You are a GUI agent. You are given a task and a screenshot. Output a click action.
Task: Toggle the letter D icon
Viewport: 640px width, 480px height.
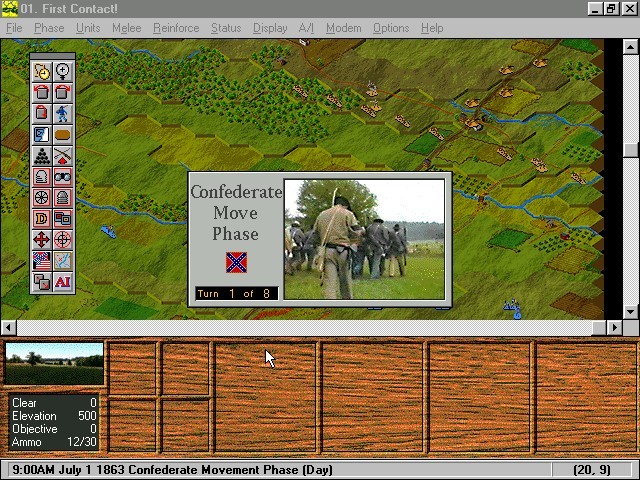coord(42,219)
